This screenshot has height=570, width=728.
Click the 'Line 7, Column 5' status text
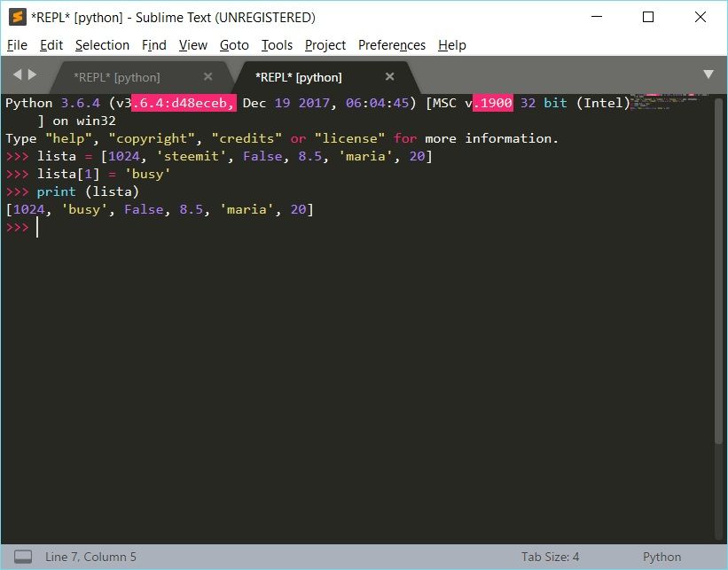pyautogui.click(x=90, y=557)
